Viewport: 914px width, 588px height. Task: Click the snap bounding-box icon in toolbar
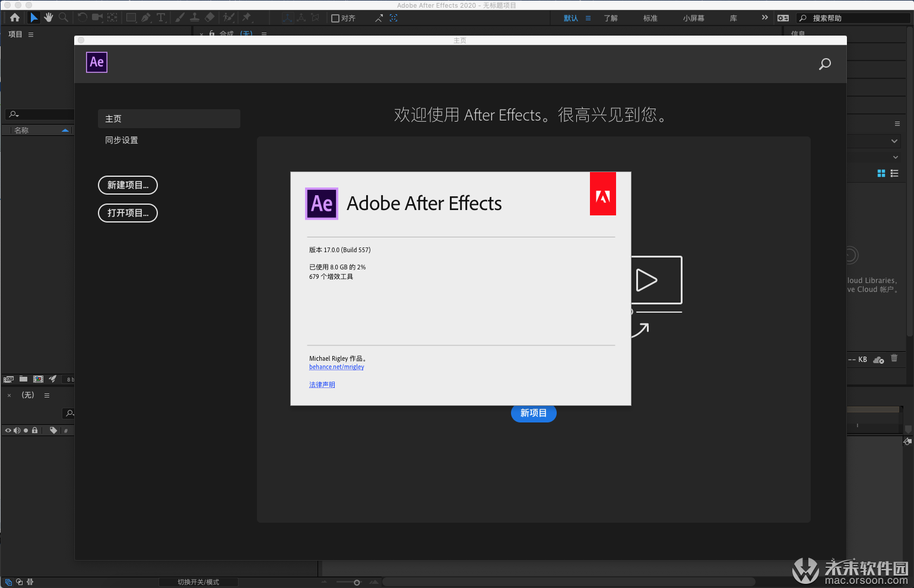[x=393, y=18]
